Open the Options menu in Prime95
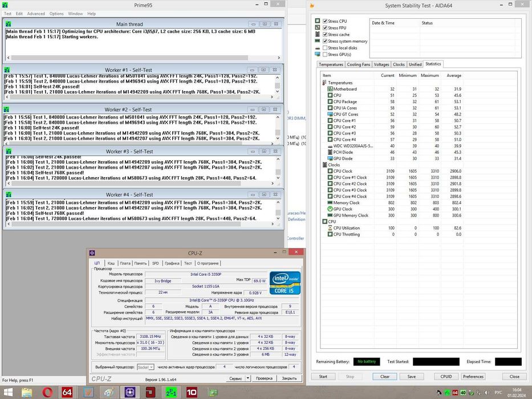Viewport: 532px width, 399px height. coord(56,14)
